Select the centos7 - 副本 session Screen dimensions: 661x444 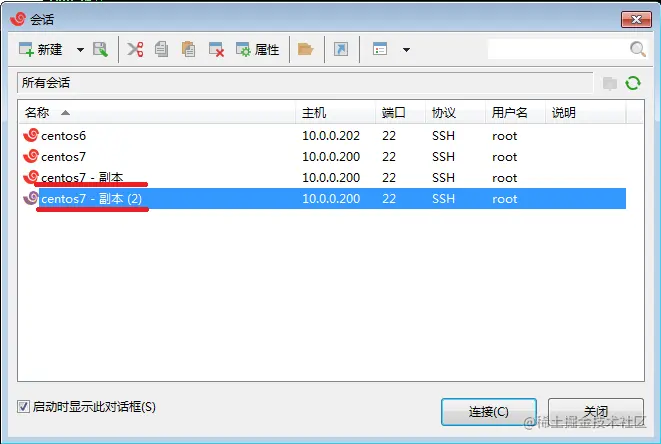tap(322, 178)
